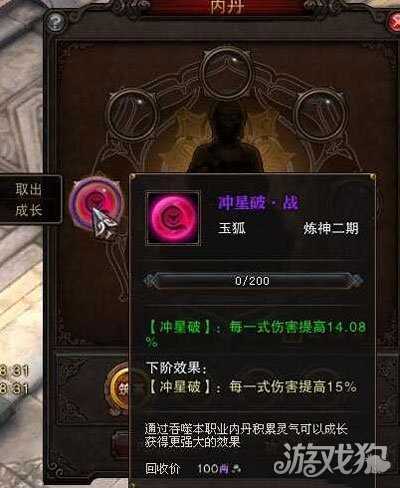Click the green 14.08% damage effect line
The image size is (400, 488).
click(256, 334)
